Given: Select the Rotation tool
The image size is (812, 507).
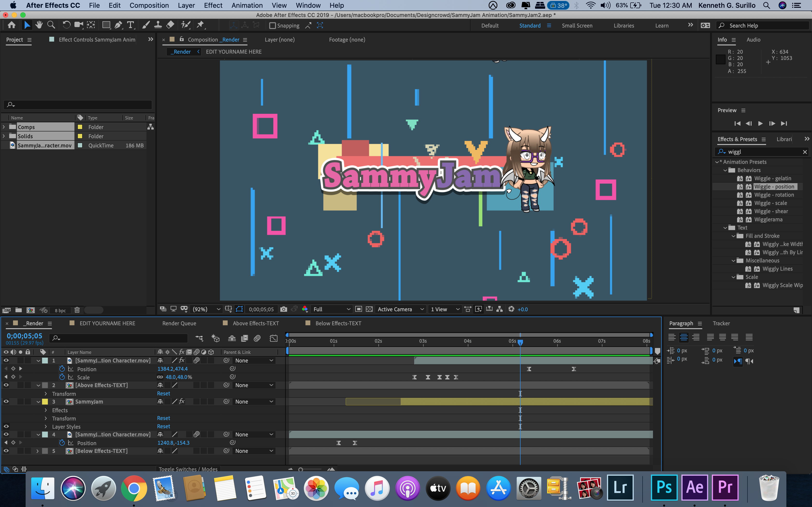Looking at the screenshot, I should [x=66, y=25].
